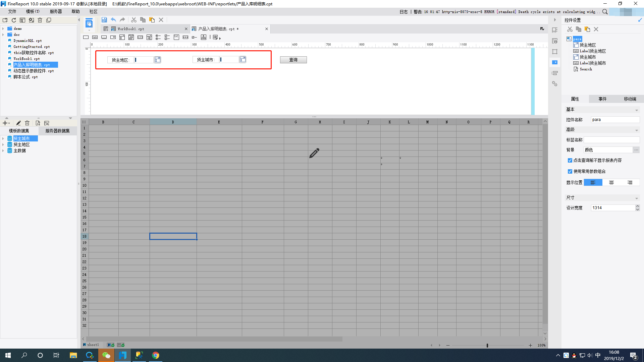Select the radio group widget icon

tap(158, 37)
